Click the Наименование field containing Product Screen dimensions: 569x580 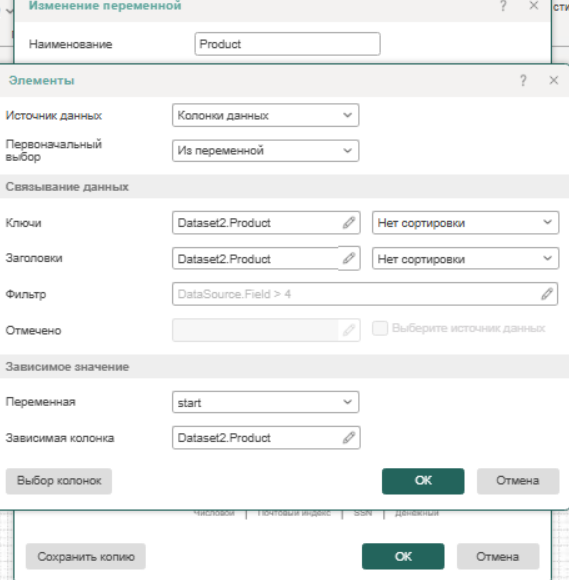pos(287,44)
